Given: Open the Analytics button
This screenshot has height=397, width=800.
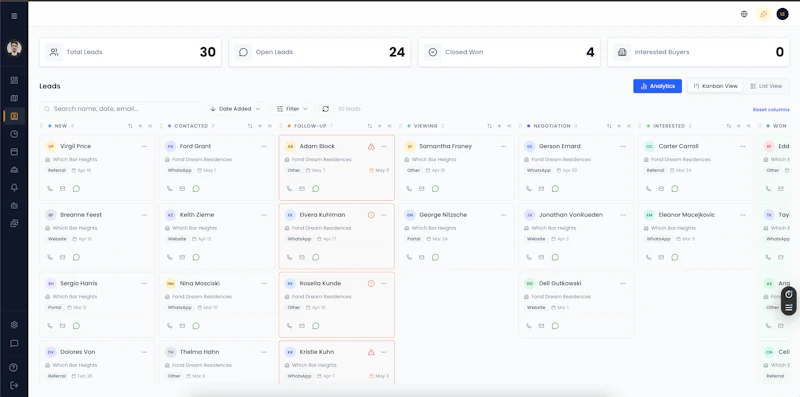Looking at the screenshot, I should [658, 86].
